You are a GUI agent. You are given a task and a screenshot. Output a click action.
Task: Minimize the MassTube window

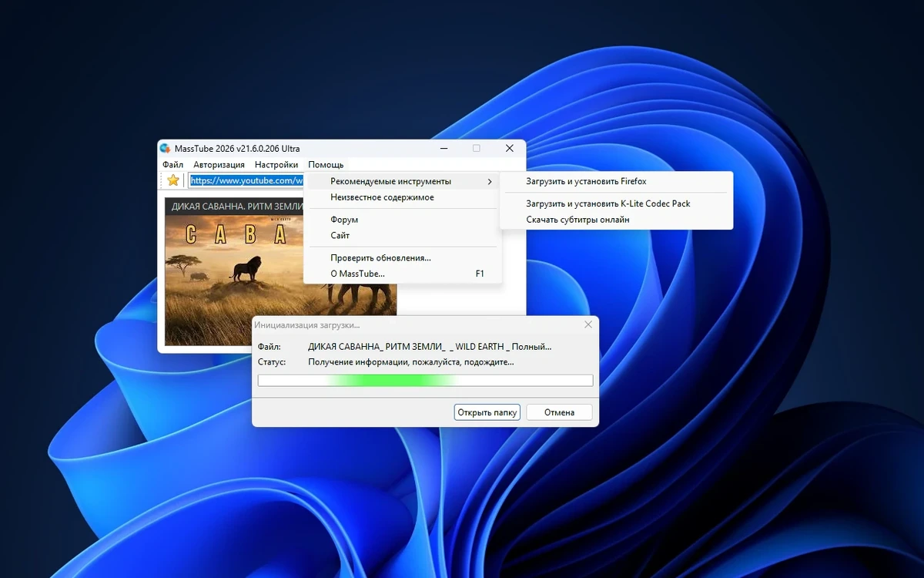444,148
